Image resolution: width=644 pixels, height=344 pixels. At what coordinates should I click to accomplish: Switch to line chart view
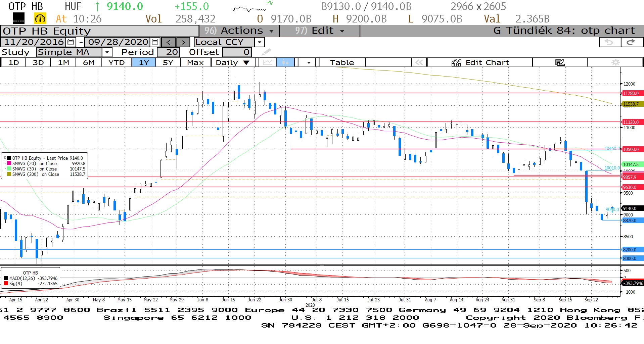tap(268, 62)
